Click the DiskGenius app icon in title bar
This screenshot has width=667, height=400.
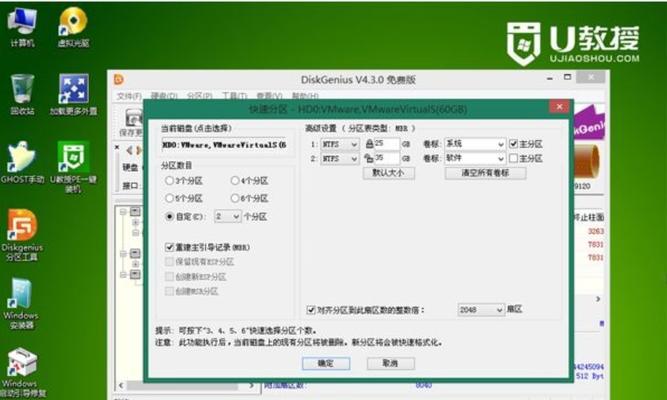point(119,79)
